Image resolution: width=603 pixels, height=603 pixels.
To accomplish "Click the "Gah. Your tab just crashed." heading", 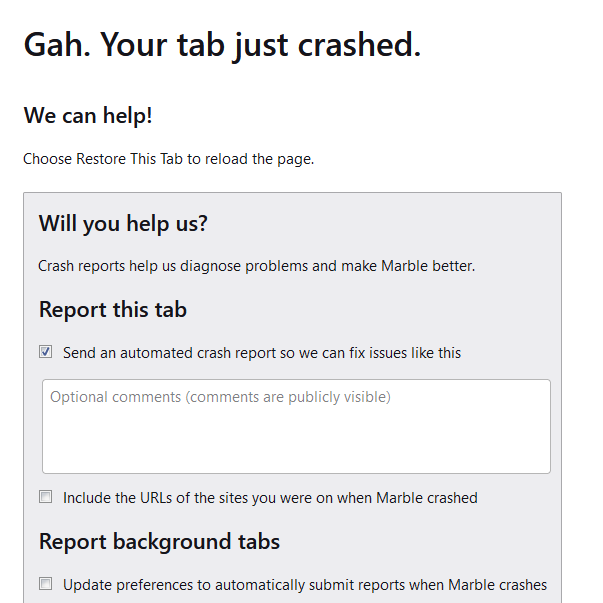I will 222,45.
